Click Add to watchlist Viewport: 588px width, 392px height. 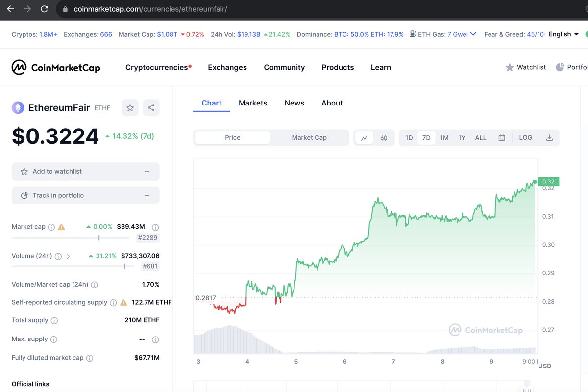pos(85,171)
